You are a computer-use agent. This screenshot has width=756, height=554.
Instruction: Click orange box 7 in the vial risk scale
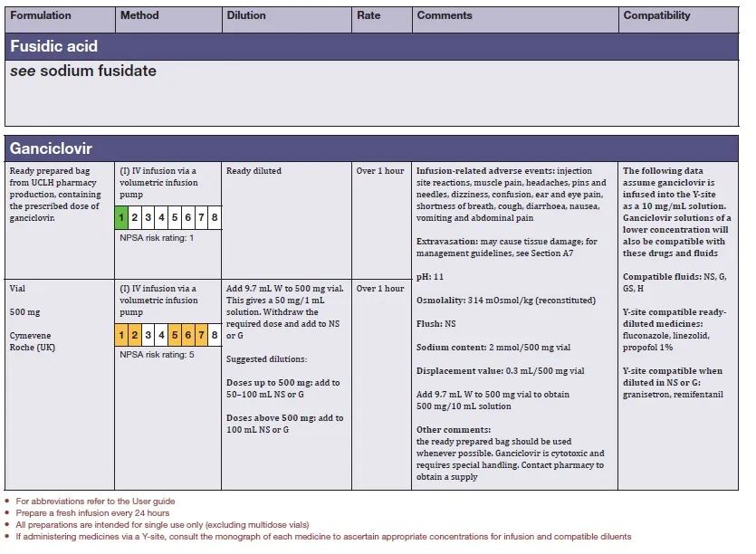tap(201, 335)
